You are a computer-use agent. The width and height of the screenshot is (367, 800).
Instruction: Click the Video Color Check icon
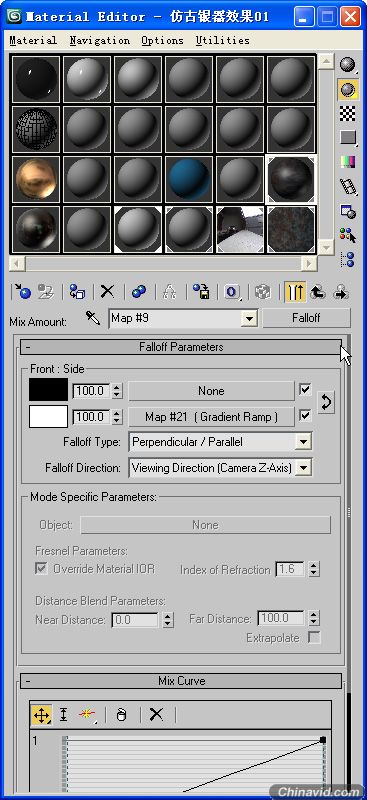(348, 162)
